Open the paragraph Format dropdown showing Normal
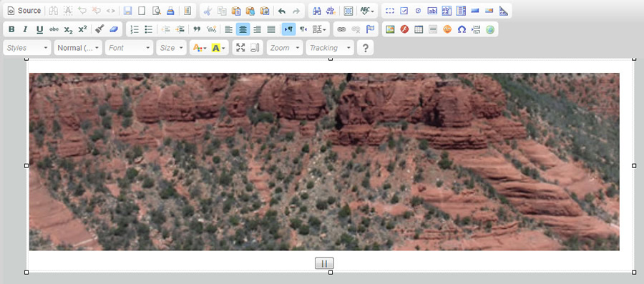The height and width of the screenshot is (284, 644). pyautogui.click(x=78, y=48)
